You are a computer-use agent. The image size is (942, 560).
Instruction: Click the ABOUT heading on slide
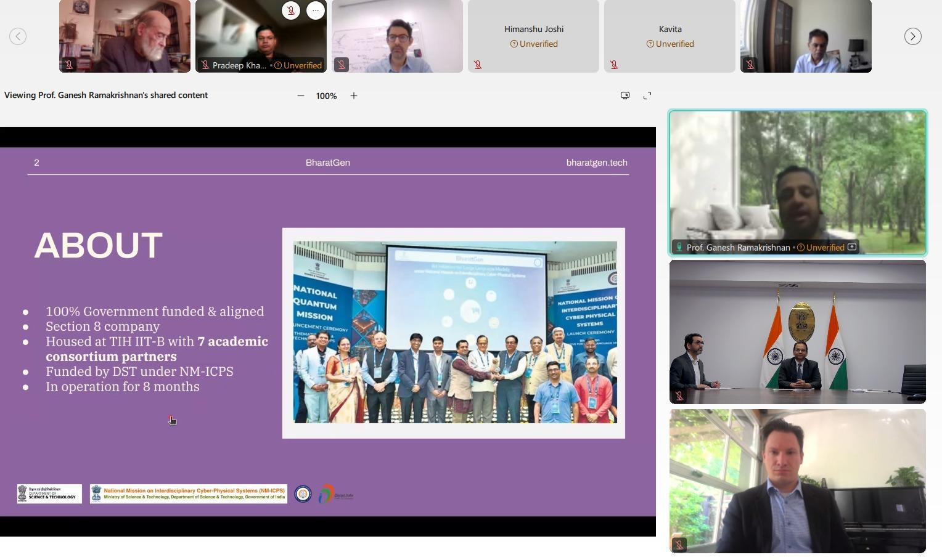pyautogui.click(x=99, y=245)
